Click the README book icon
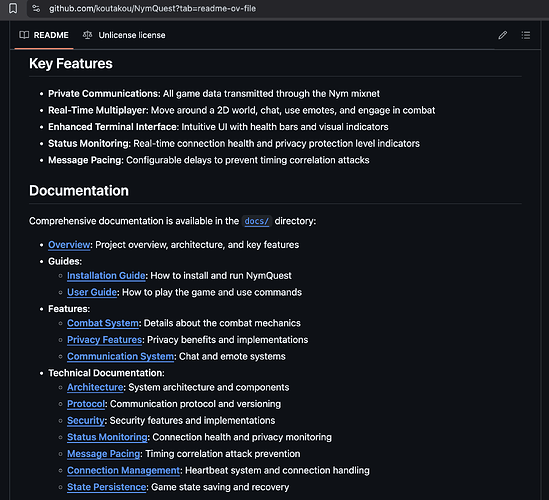549x500 pixels. point(24,35)
